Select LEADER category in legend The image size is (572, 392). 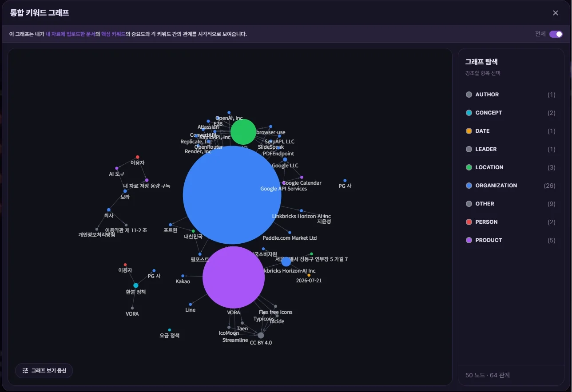pyautogui.click(x=511, y=149)
